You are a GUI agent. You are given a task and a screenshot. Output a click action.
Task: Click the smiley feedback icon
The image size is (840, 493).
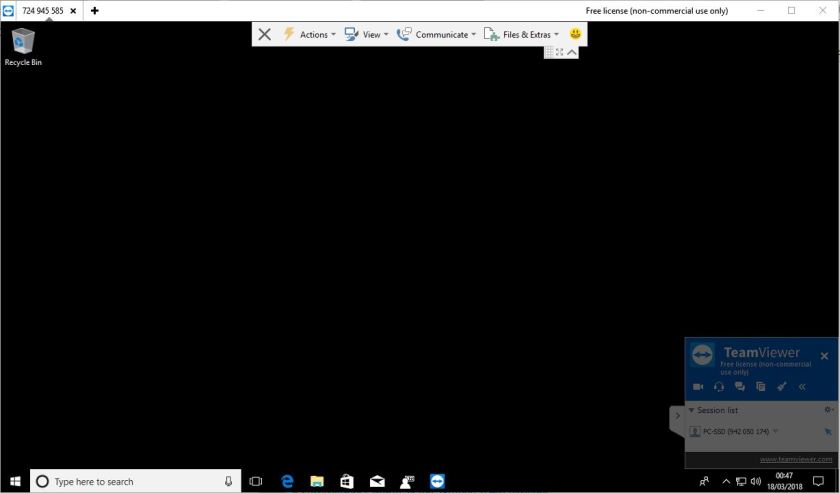tap(575, 34)
